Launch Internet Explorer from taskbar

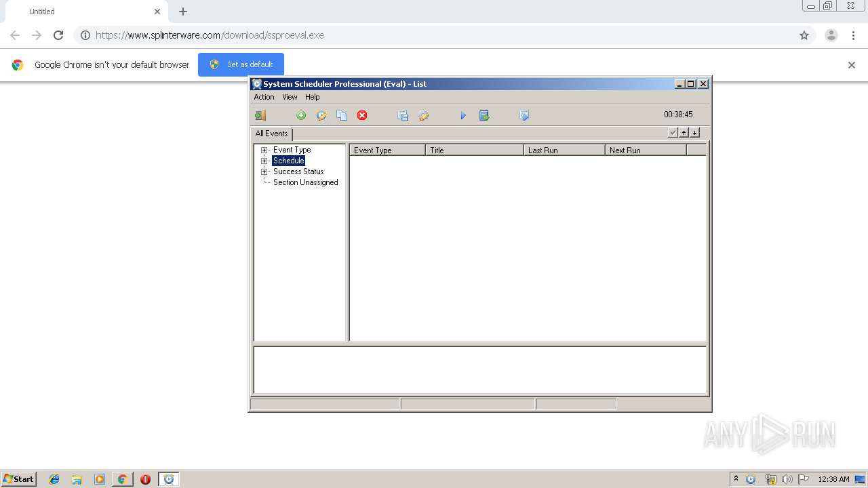coord(54,479)
